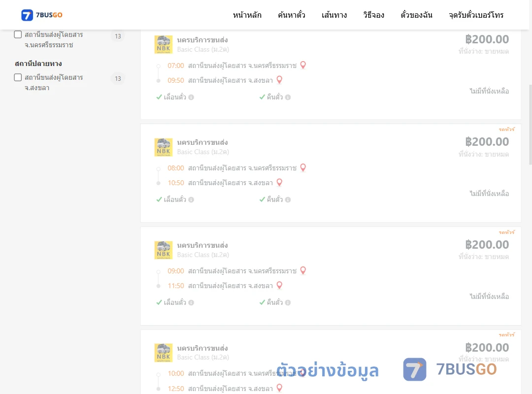Viewport: 532px width, 394px height.
Task: Click นครบริการขนส่ง name on 08:00 trip
Action: pyautogui.click(x=202, y=142)
